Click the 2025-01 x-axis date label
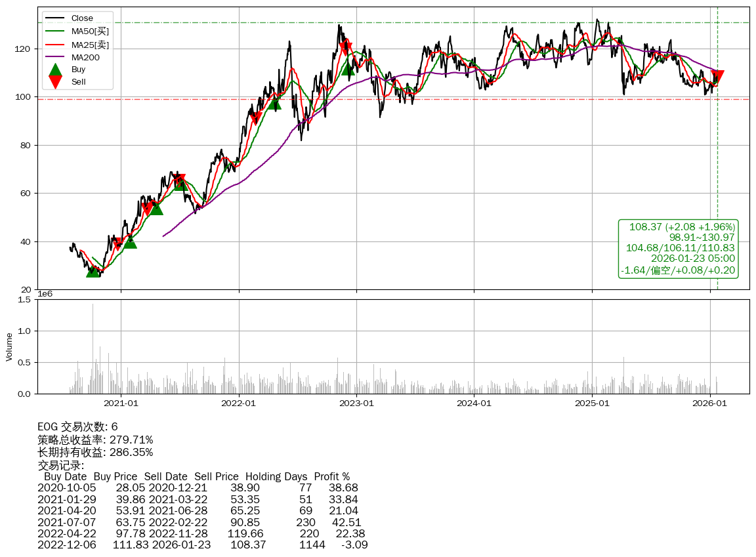 [592, 403]
